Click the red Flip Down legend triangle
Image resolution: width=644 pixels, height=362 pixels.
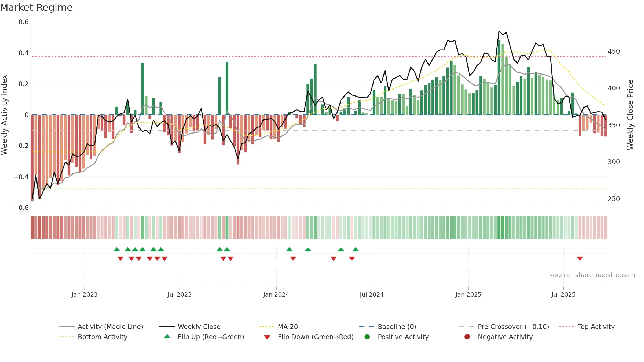tap(267, 337)
